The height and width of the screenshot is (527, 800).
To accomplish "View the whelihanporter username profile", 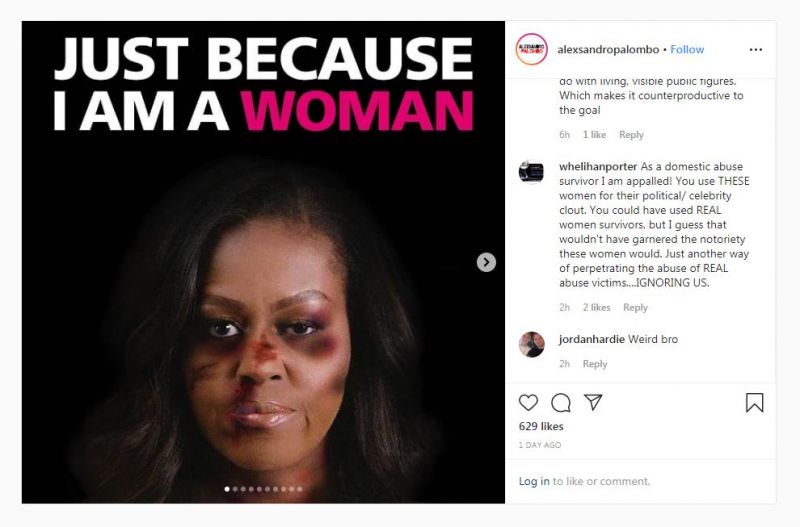I will click(x=597, y=166).
